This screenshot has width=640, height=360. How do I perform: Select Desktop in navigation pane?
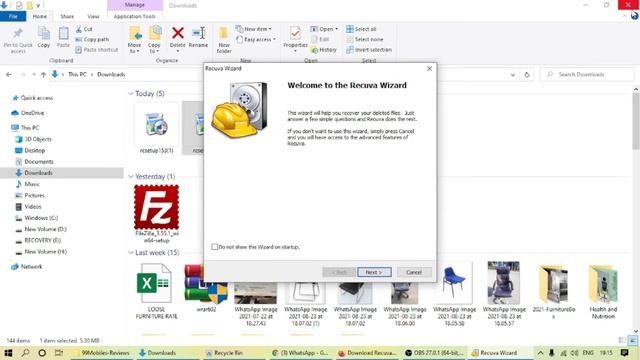point(35,151)
